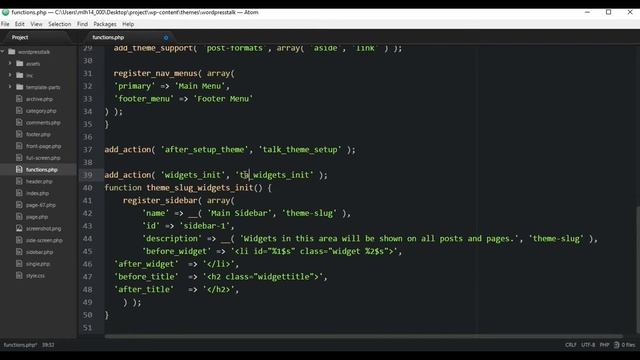
Task: Click the index.php file icon
Action: pos(19,193)
